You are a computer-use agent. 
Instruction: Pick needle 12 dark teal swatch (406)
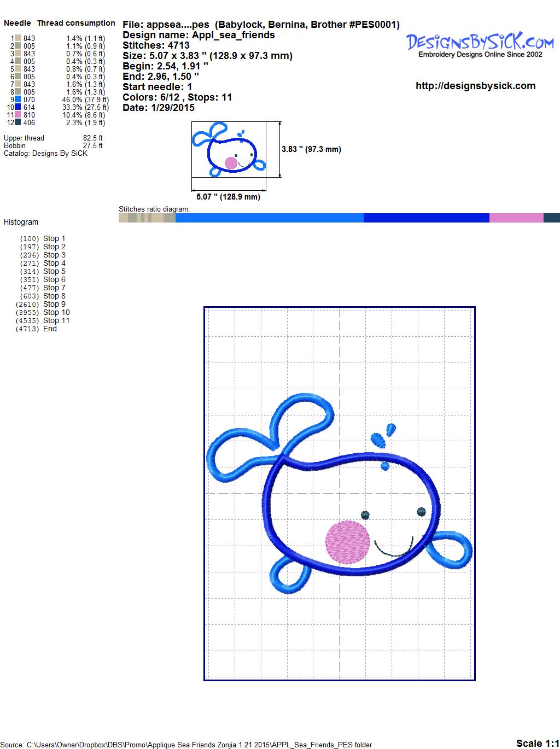[18, 122]
